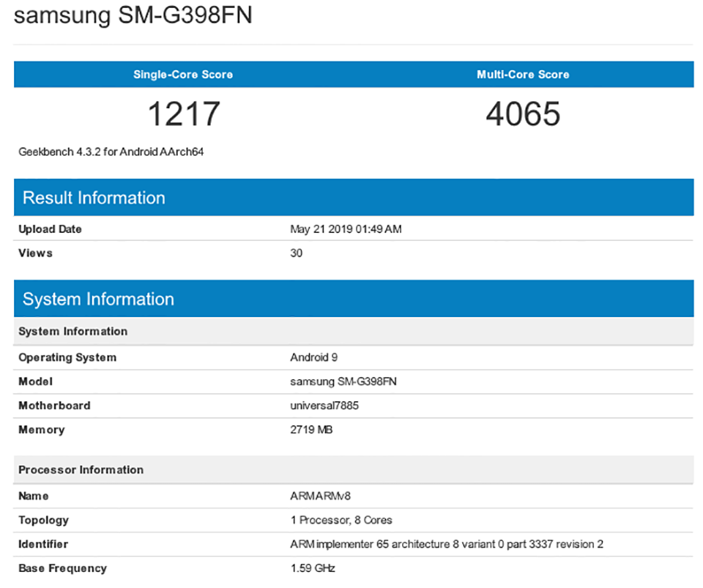Click the Views count value 30
Screen dimensions: 703x588
[x=296, y=253]
